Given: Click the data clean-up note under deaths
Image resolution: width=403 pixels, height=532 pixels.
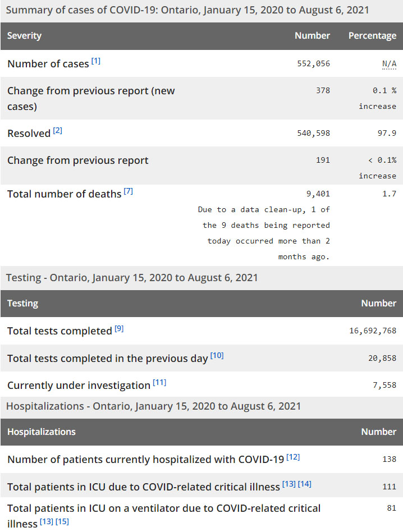Looking at the screenshot, I should pyautogui.click(x=264, y=233).
